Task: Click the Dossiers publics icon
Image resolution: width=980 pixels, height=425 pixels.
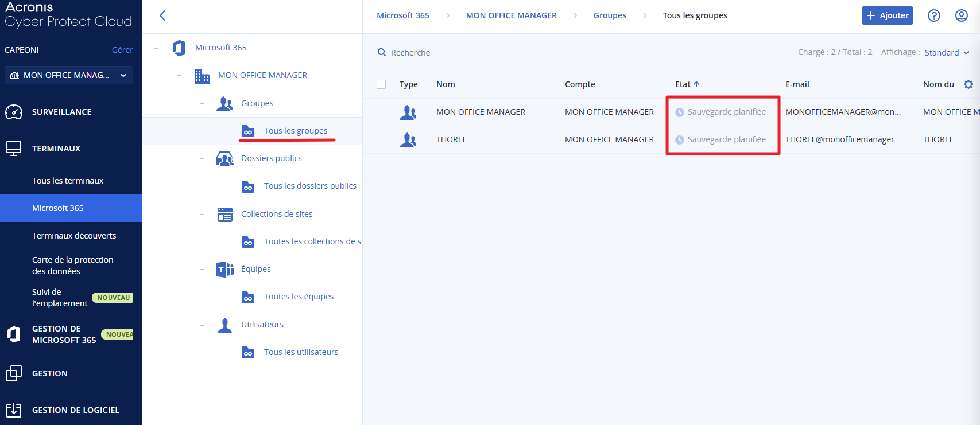Action: (x=224, y=159)
